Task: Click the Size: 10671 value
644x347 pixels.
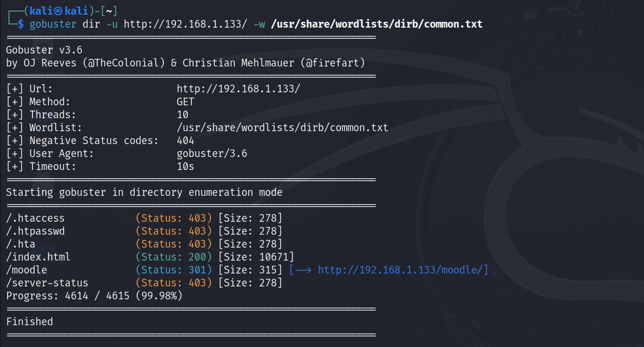Action: tap(256, 257)
